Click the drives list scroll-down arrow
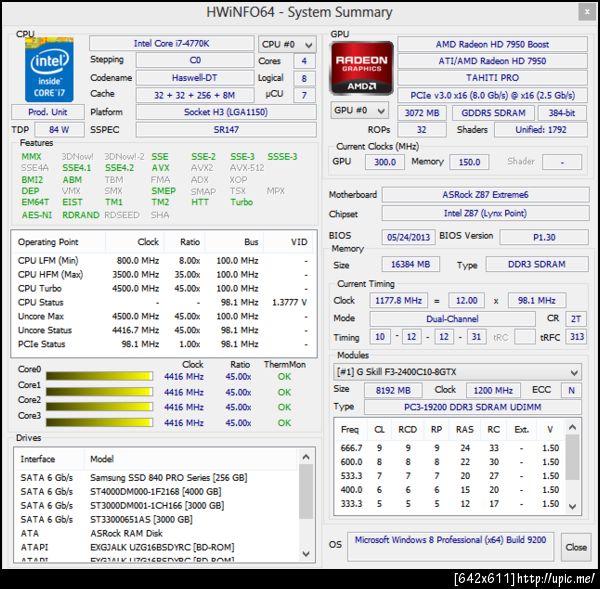 [306, 553]
